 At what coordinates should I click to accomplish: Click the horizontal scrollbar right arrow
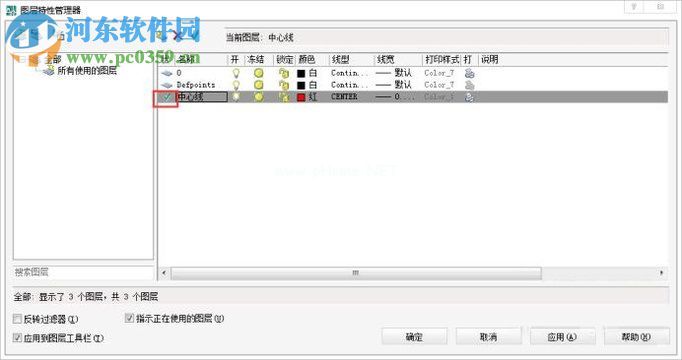[662, 273]
